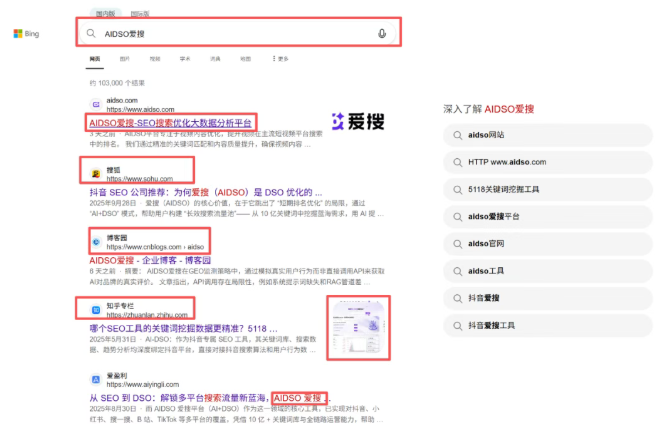Click the 爱搜 brand logo image
668x434 pixels.
click(358, 121)
